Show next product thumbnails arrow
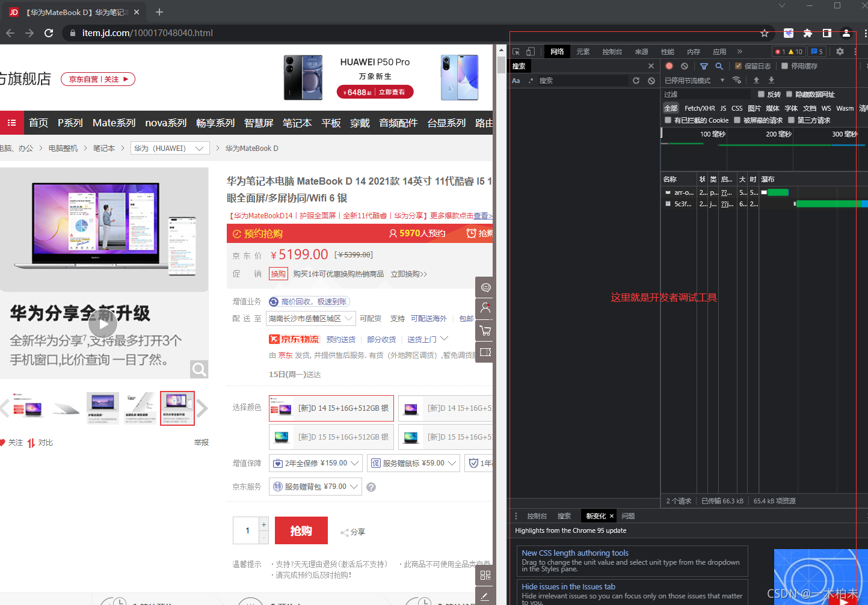The image size is (868, 605). click(x=203, y=408)
